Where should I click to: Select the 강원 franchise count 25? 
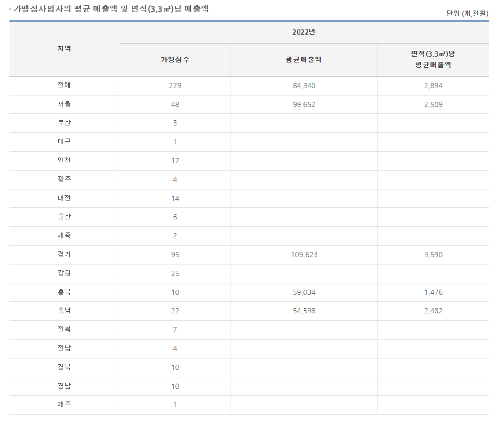pyautogui.click(x=175, y=273)
